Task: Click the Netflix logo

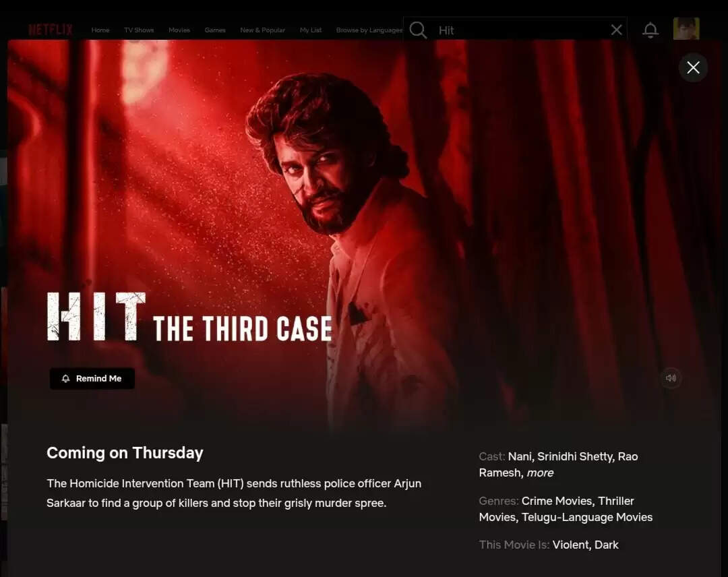Action: tap(50, 30)
